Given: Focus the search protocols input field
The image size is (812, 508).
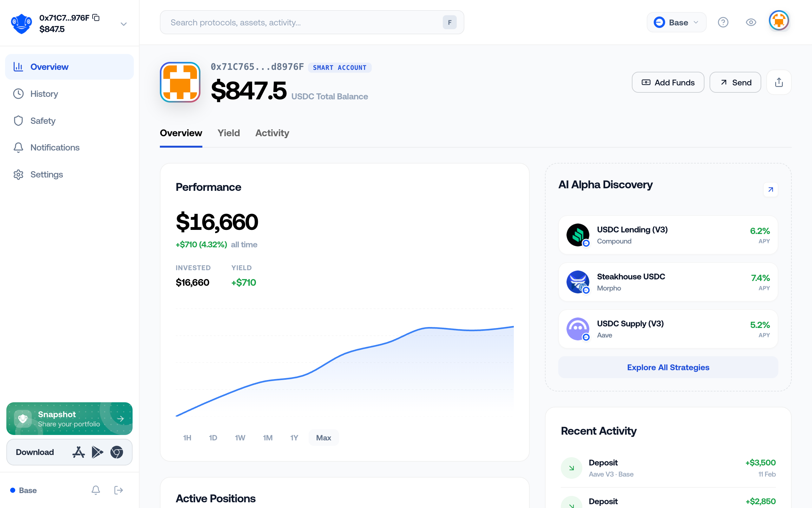Looking at the screenshot, I should tap(312, 23).
